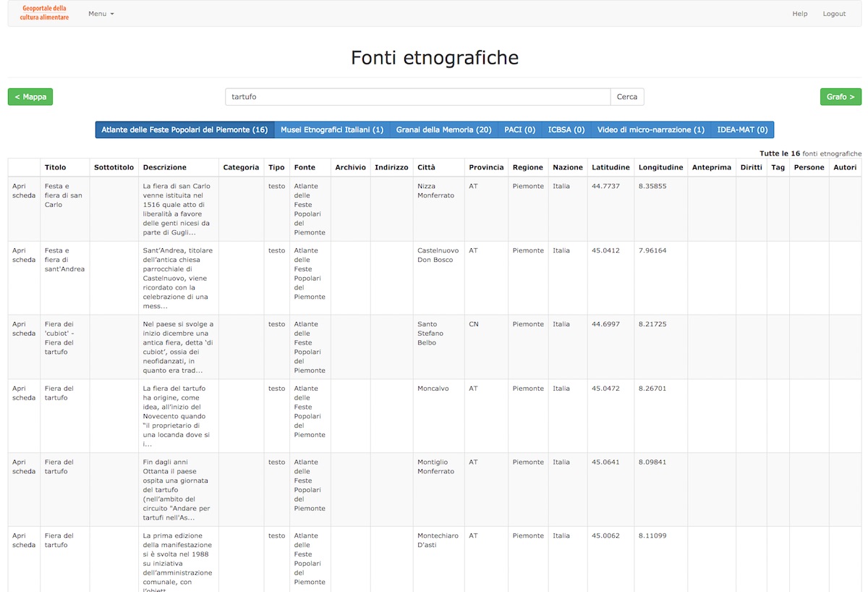Viewport: 868px width, 592px height.
Task: Open the Help link
Action: [799, 14]
